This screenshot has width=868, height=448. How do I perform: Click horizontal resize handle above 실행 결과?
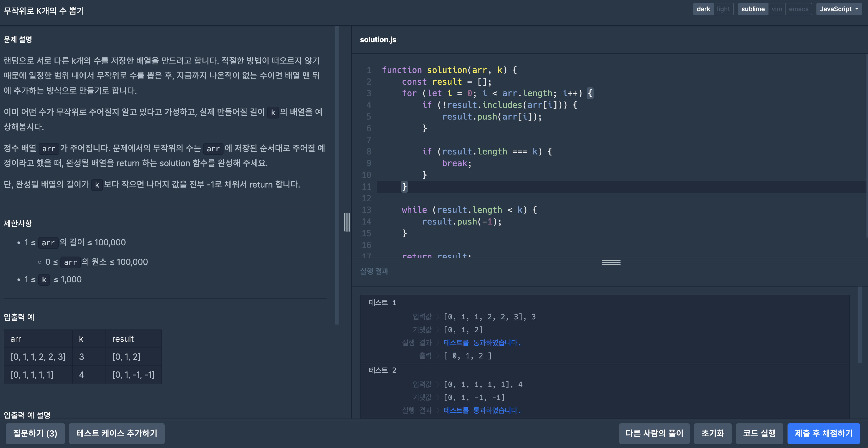(611, 262)
